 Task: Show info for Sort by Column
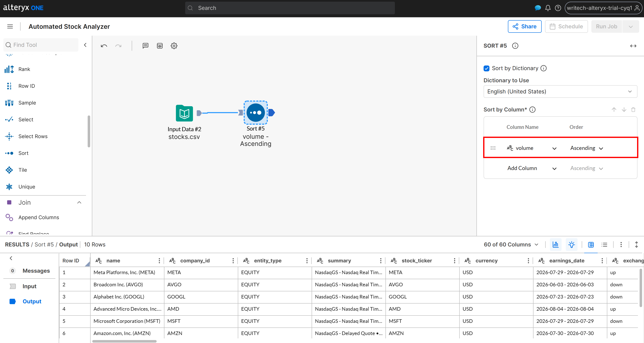click(x=532, y=110)
